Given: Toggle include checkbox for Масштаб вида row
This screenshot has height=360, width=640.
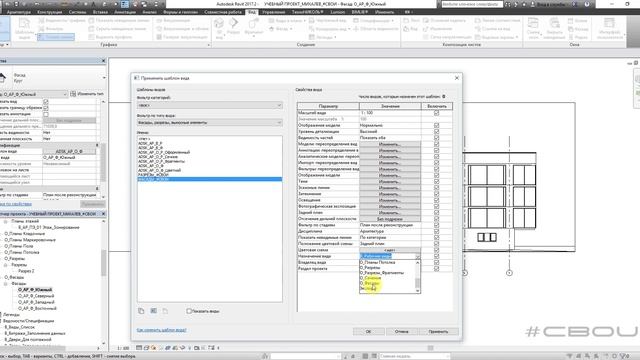Looking at the screenshot, I should (436, 113).
